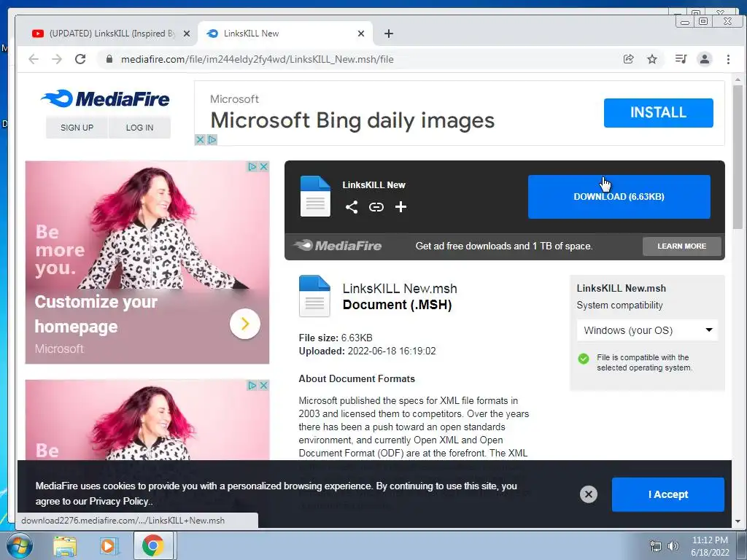Click the Chrome taskbar icon
The image size is (747, 560).
(153, 545)
